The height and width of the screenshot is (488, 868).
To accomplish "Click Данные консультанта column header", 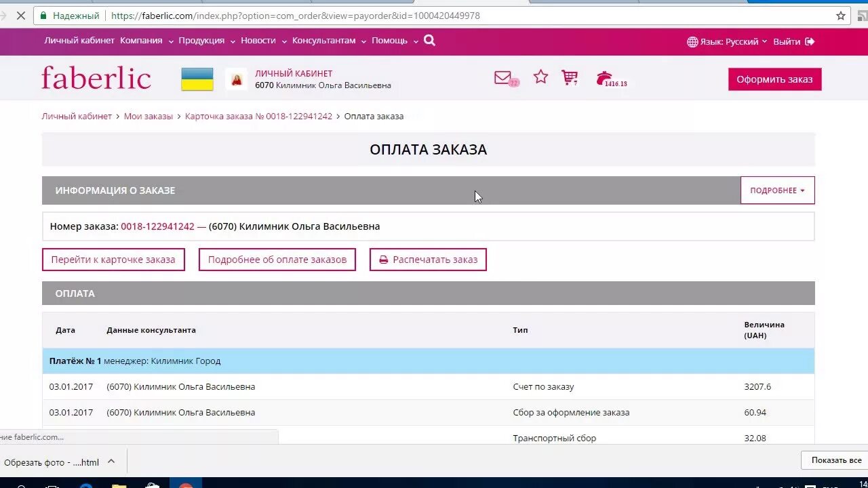I will 151,330.
